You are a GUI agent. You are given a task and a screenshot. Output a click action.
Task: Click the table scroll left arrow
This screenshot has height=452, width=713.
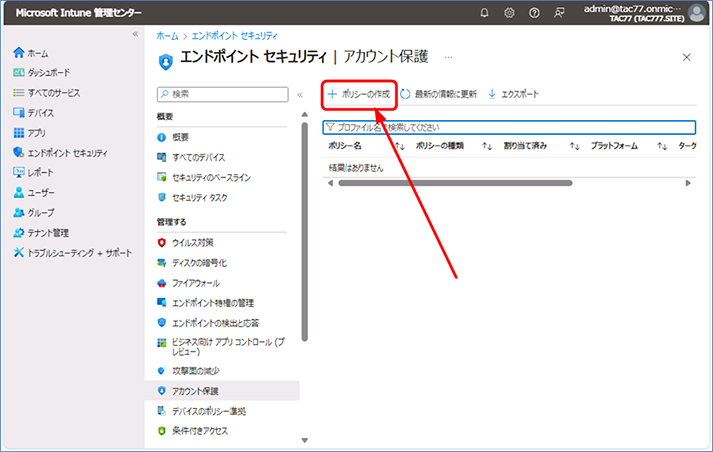pos(330,183)
